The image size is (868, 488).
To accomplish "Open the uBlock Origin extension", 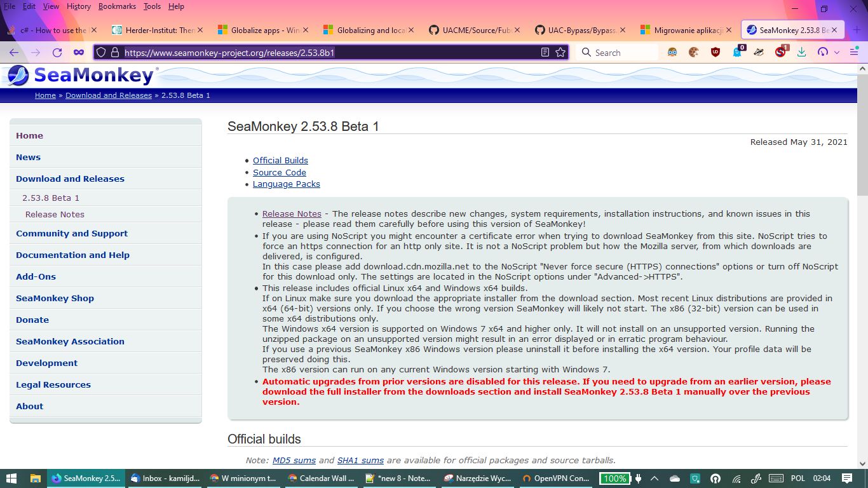I will coord(715,53).
